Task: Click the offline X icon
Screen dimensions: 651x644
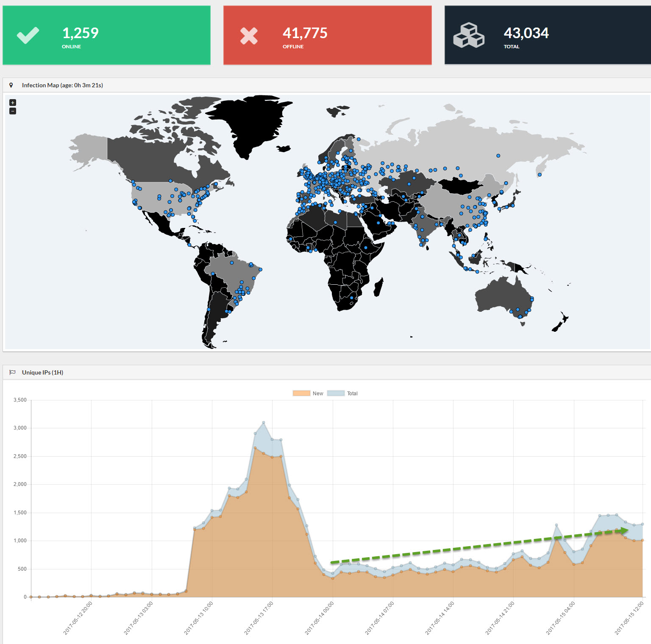Action: [x=249, y=36]
